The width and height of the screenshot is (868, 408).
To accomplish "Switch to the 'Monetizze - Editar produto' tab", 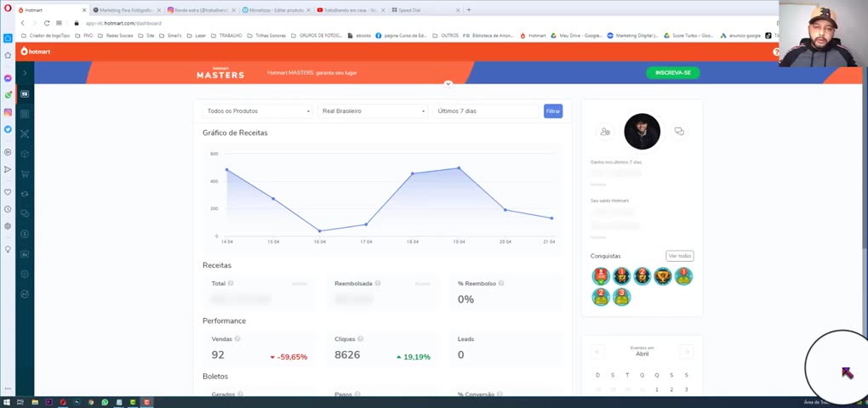I will tap(275, 10).
